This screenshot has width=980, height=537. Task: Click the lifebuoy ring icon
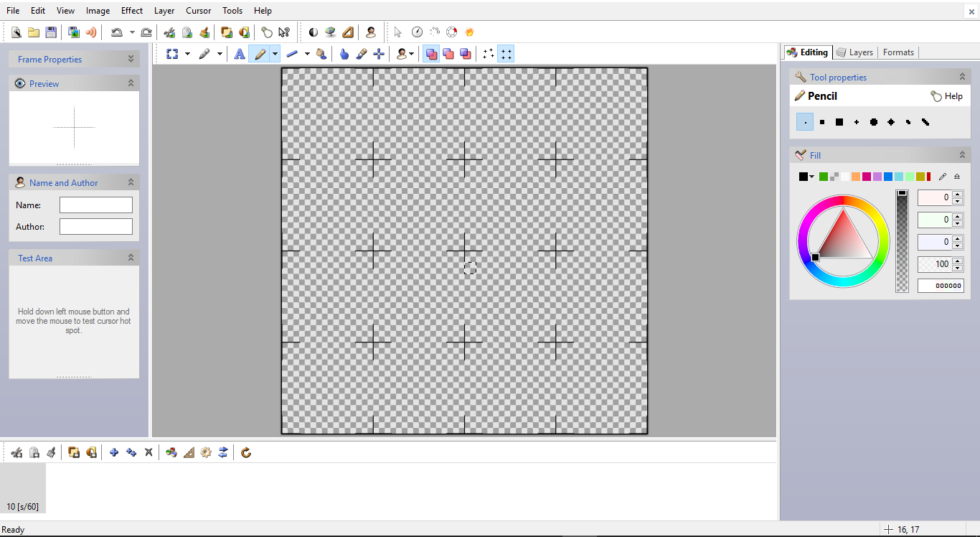452,32
